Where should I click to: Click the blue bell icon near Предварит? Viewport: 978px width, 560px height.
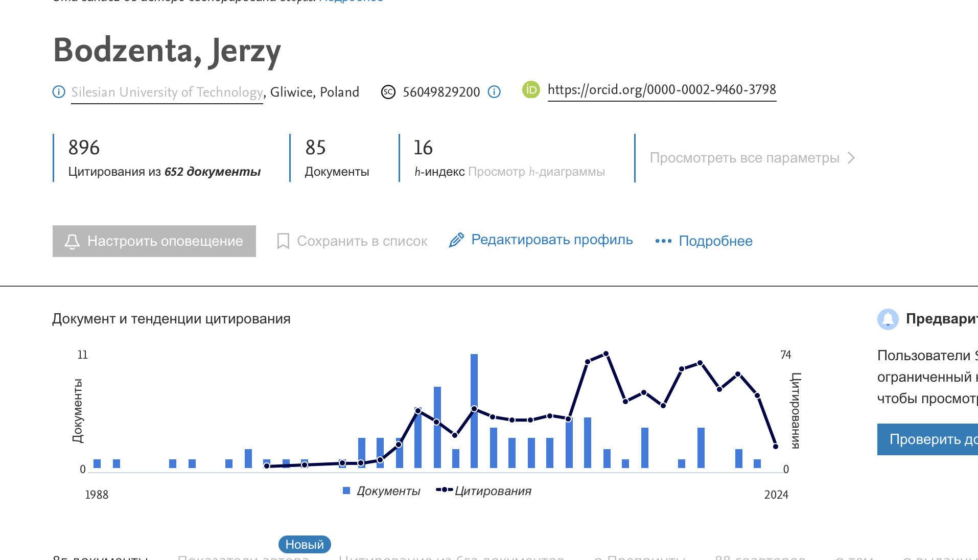[x=888, y=319]
